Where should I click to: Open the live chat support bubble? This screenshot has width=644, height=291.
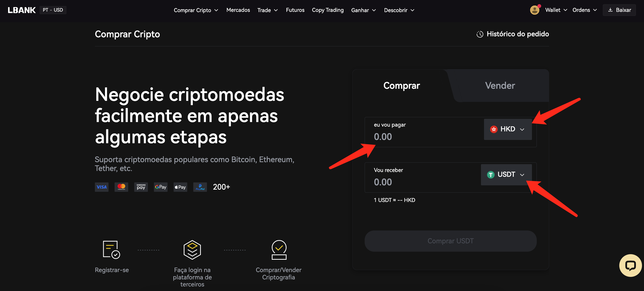(630, 265)
